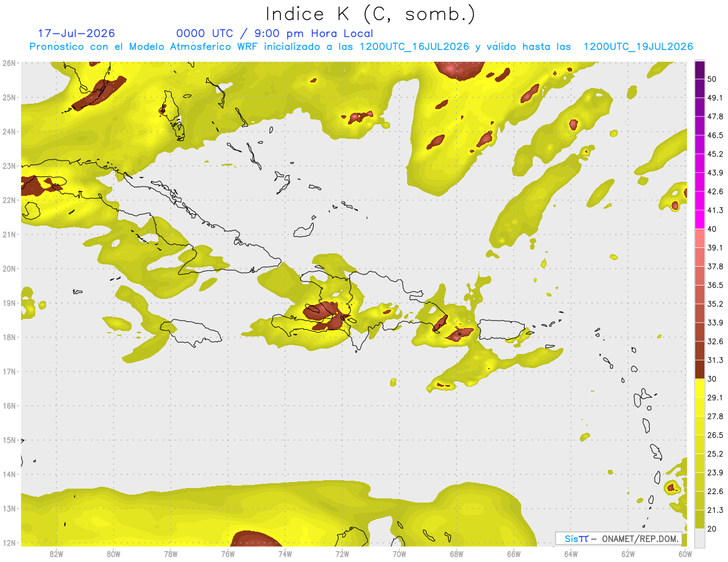Image resolution: width=728 pixels, height=562 pixels.
Task: Click the "25N" latitude label
Action: coord(9,97)
